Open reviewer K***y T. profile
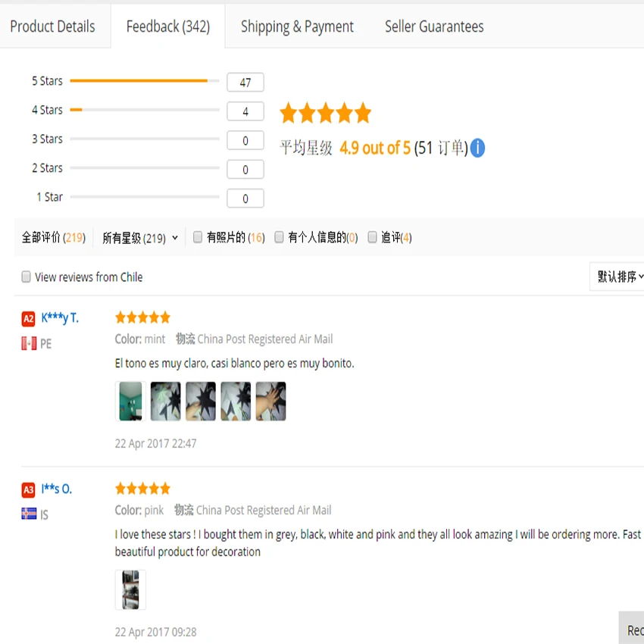The width and height of the screenshot is (644, 644). [x=60, y=318]
